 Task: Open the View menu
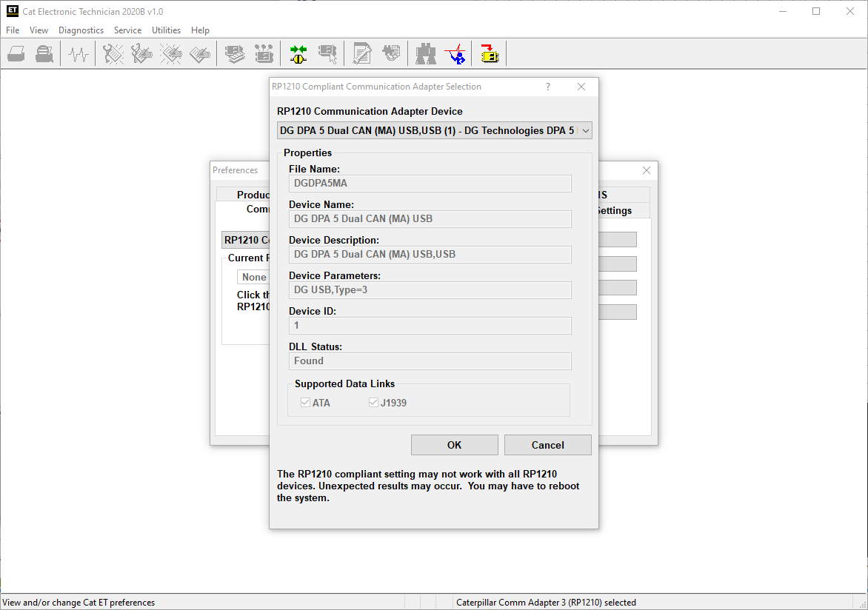coord(39,30)
